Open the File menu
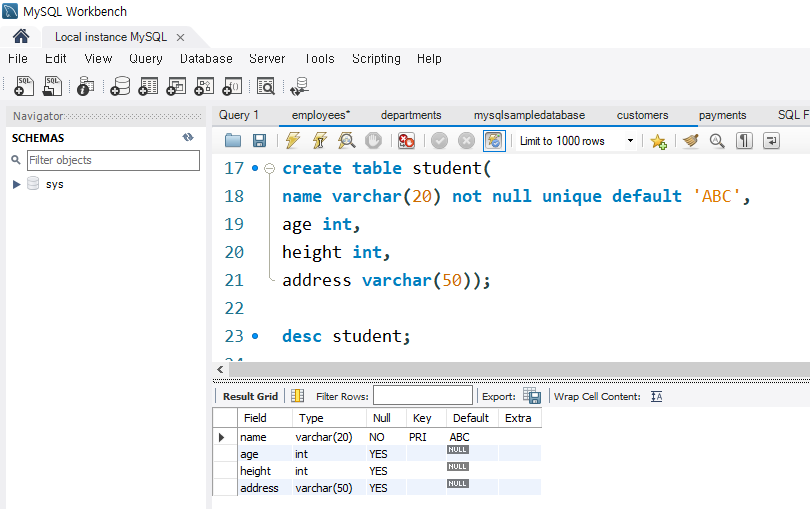The width and height of the screenshot is (810, 509). (18, 58)
